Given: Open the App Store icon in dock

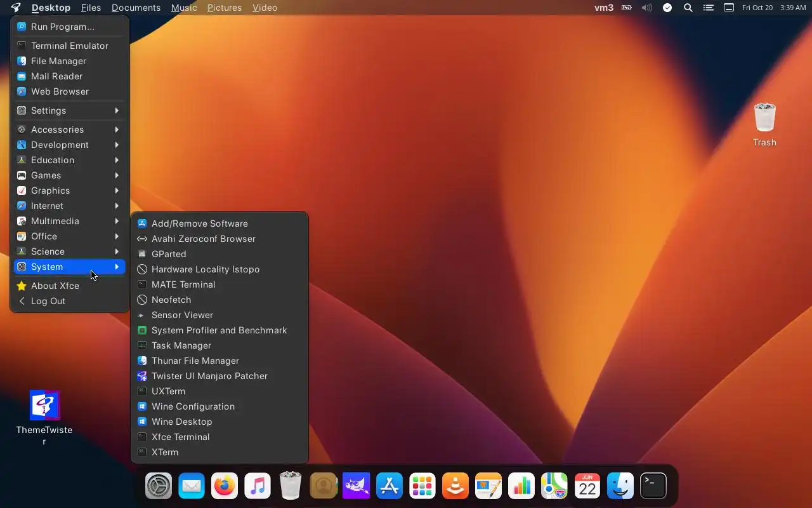Looking at the screenshot, I should (390, 486).
